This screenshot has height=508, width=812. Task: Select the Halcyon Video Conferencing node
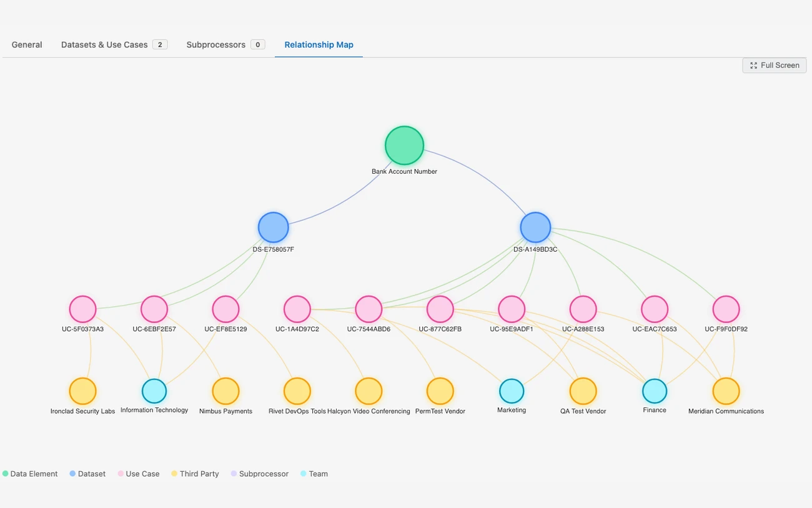[369, 391]
